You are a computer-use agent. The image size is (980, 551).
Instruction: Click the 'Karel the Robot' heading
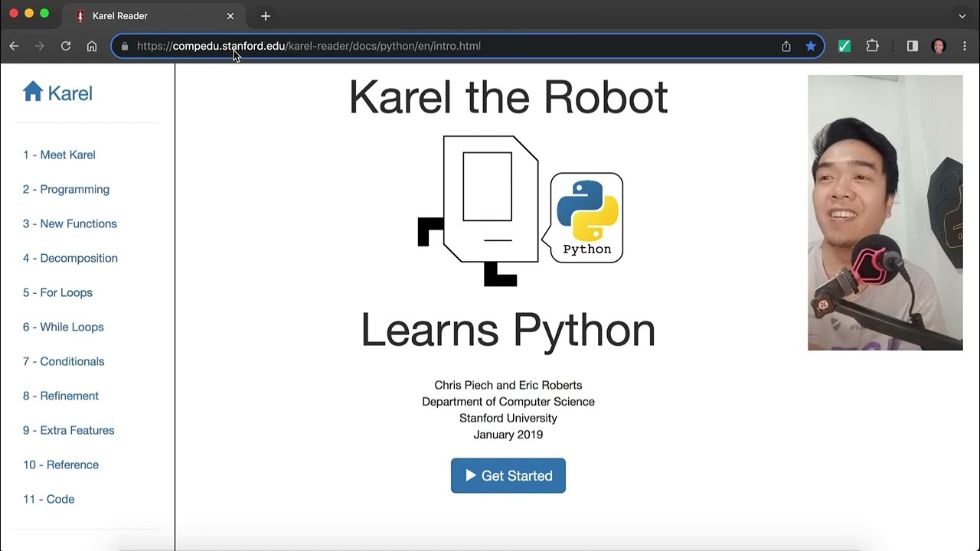[x=508, y=97]
